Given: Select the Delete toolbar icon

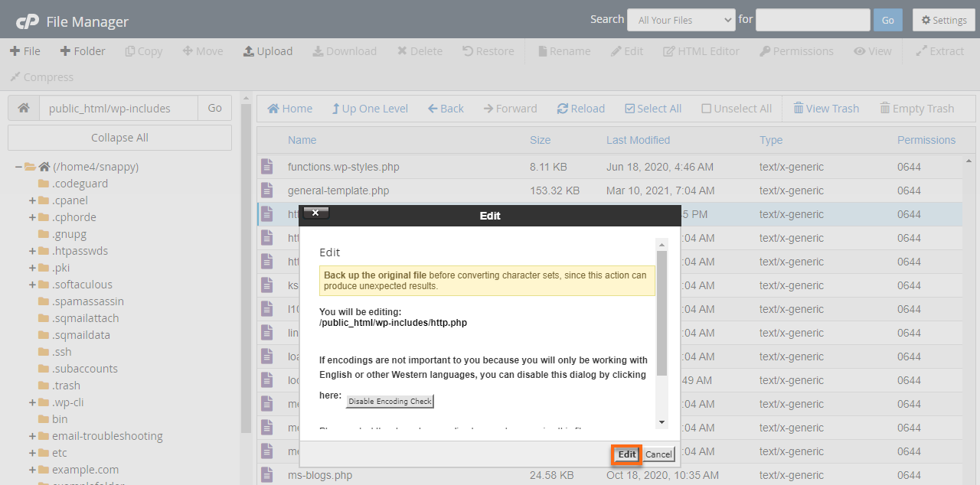Looking at the screenshot, I should click(x=420, y=50).
